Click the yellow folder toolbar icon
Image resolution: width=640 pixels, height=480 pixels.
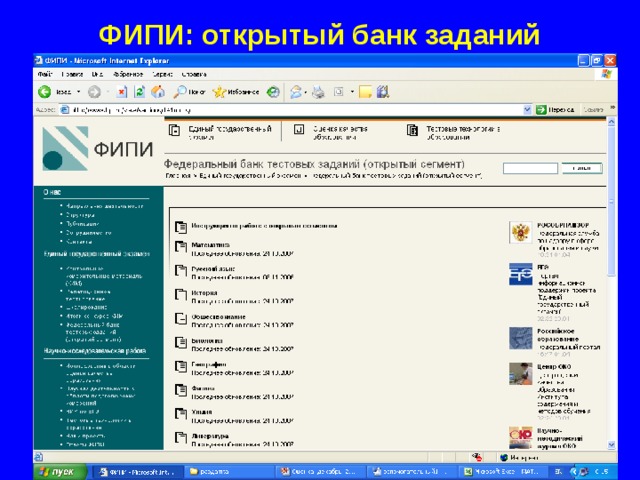point(365,92)
